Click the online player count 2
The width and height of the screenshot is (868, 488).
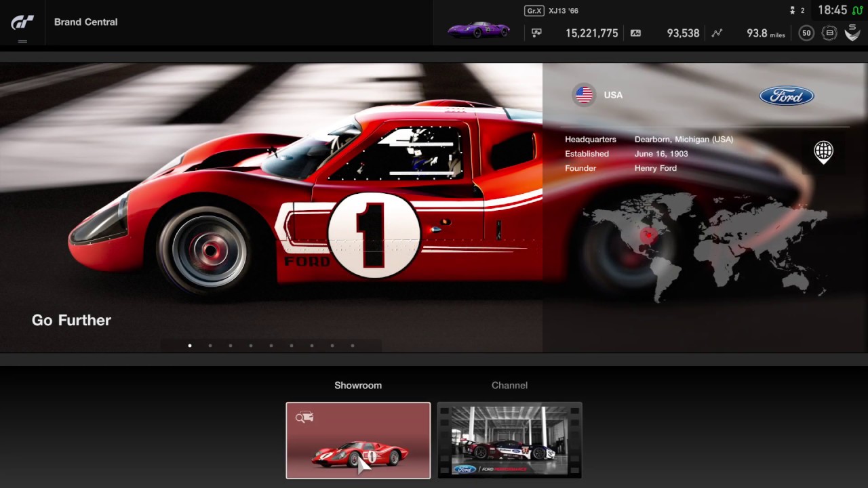803,11
